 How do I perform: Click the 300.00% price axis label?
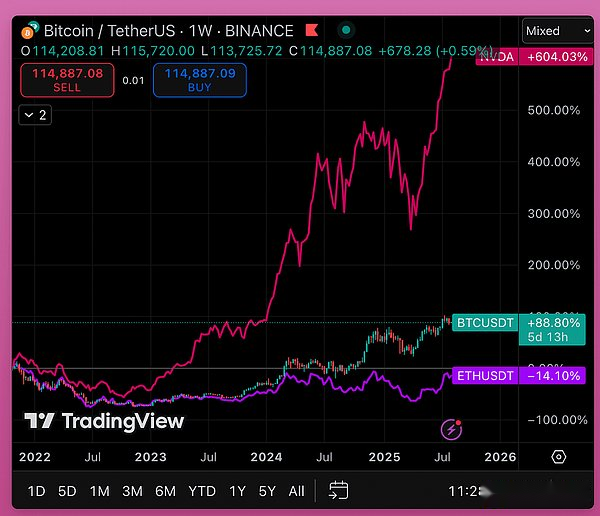click(x=554, y=214)
